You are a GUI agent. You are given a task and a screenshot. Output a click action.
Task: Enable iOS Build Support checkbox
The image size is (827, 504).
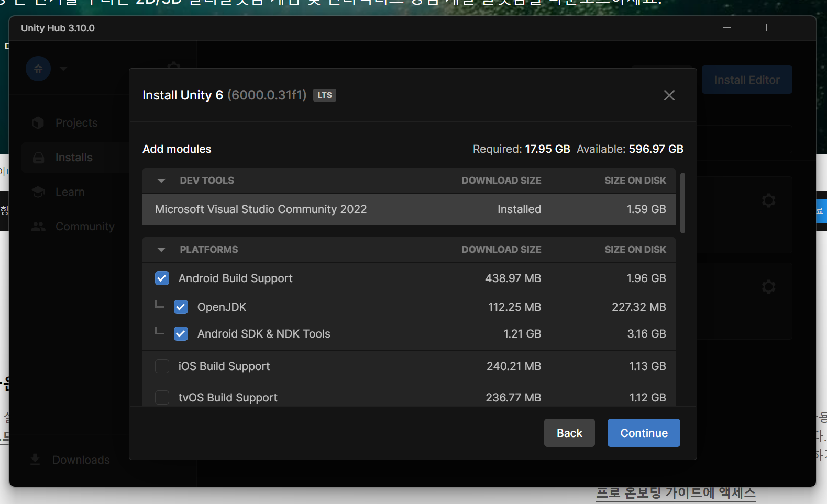click(162, 366)
